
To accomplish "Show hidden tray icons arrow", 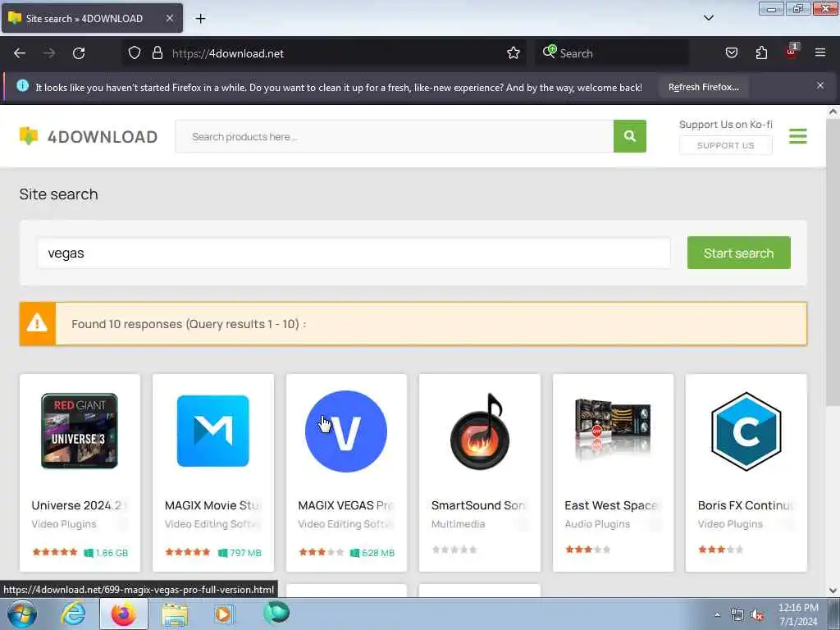I will tap(717, 614).
